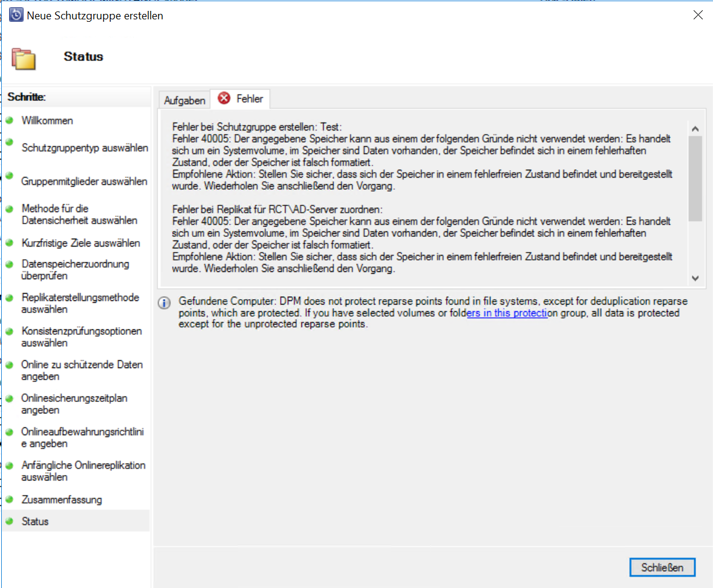Click scroll up arrow in error list
Screen dimensions: 713x588
coord(695,129)
